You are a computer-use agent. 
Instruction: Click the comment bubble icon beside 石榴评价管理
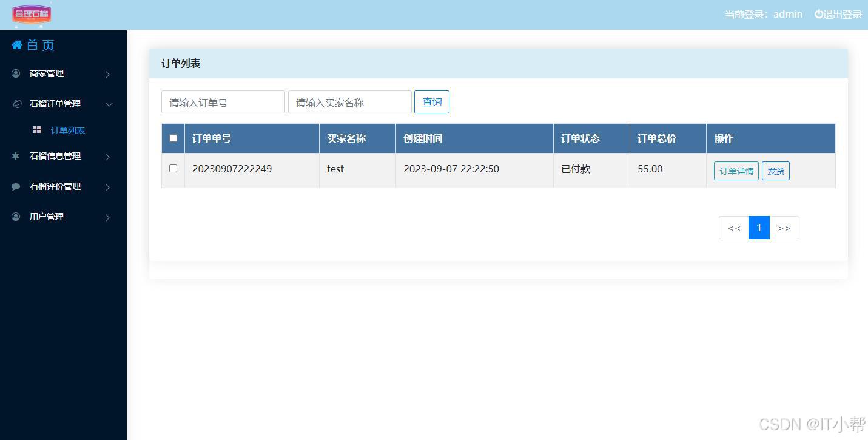16,186
